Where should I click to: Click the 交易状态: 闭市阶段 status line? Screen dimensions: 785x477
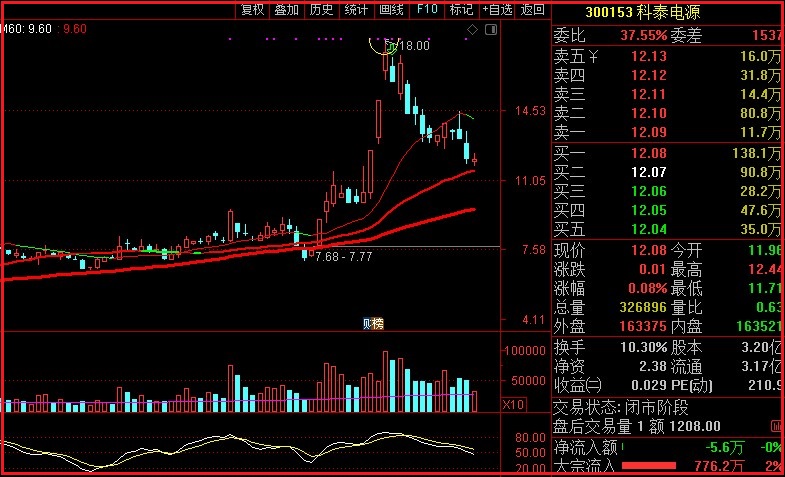[x=621, y=407]
